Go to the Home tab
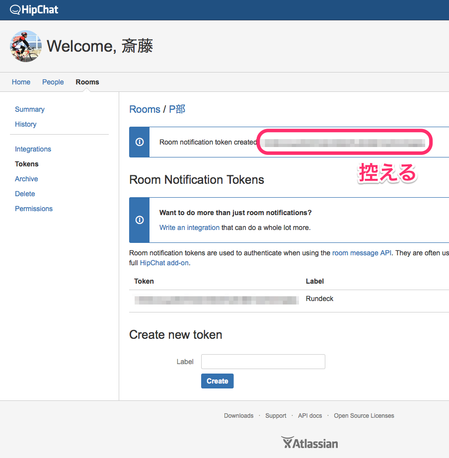This screenshot has width=449, height=458. (x=21, y=82)
